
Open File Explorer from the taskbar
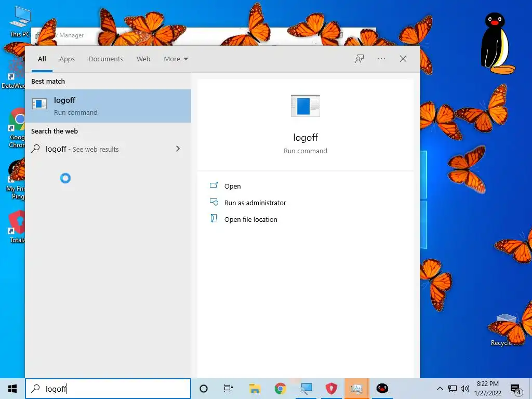coord(255,389)
